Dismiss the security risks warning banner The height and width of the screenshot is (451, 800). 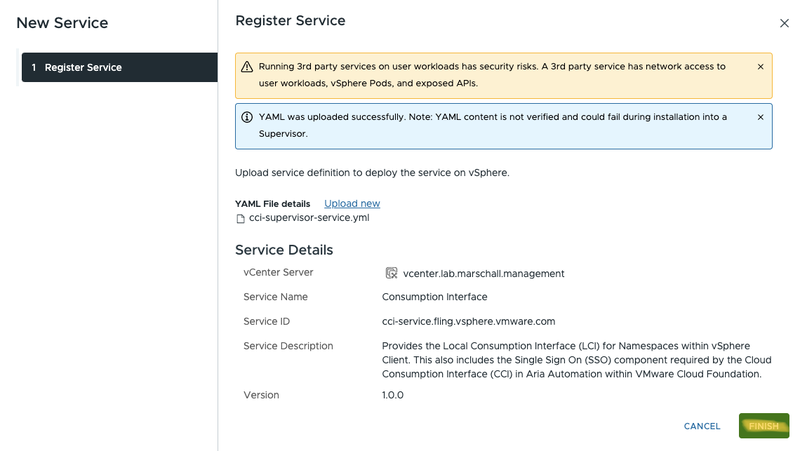pyautogui.click(x=760, y=67)
